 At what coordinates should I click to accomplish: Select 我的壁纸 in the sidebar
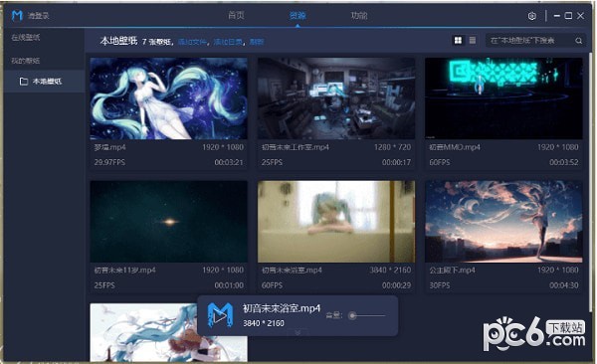click(x=26, y=61)
